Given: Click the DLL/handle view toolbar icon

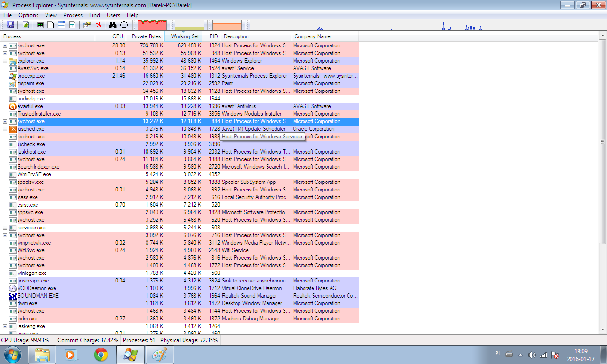Looking at the screenshot, I should pos(72,25).
